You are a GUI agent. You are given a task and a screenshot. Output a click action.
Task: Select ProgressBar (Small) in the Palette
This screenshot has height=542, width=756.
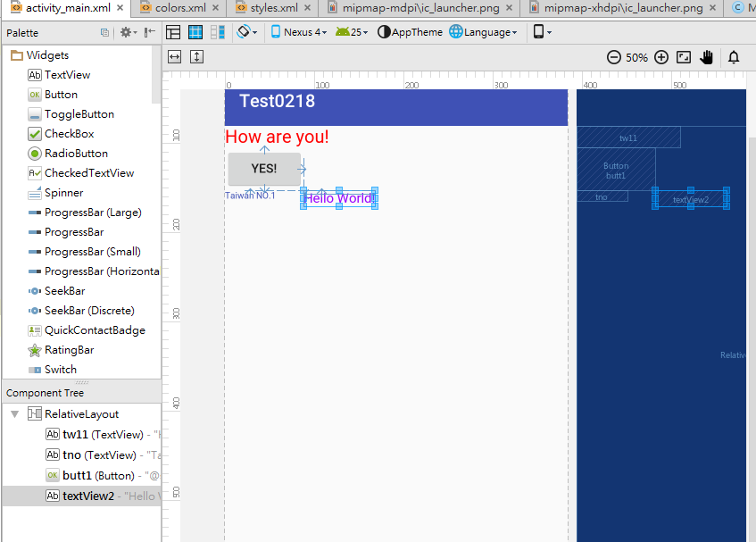[x=93, y=252]
